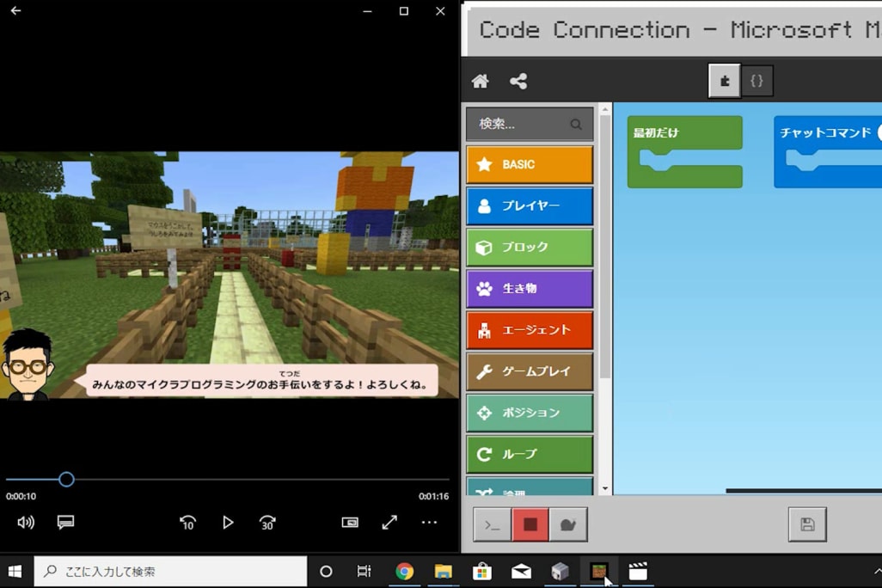
Task: Click the share icon next to home
Action: coord(518,82)
